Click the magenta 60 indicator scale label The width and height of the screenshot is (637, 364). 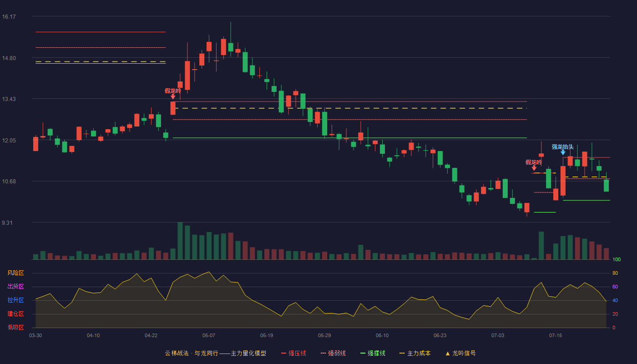(x=615, y=287)
